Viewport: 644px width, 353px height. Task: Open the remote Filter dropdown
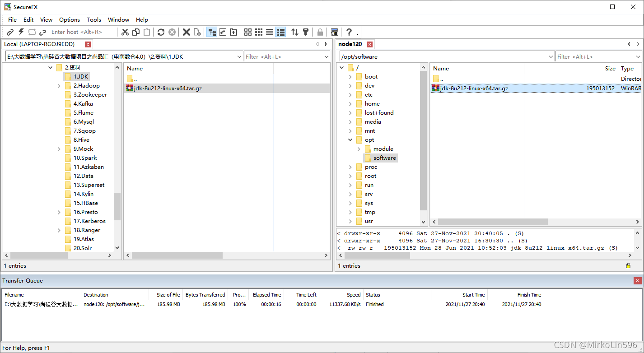coord(638,56)
